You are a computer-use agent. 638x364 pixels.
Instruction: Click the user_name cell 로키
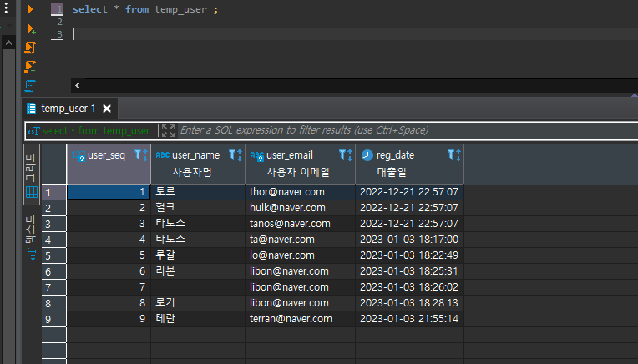click(198, 302)
